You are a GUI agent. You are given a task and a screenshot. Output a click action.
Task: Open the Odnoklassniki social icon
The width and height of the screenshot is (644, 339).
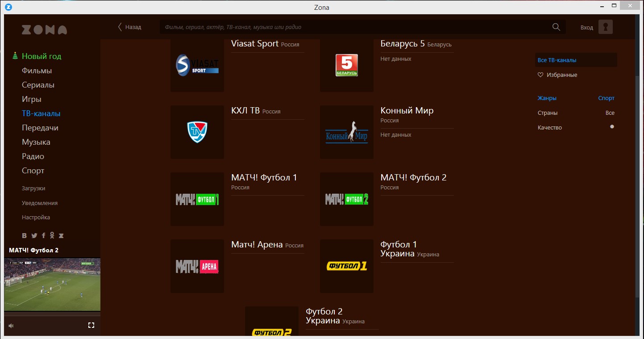52,236
